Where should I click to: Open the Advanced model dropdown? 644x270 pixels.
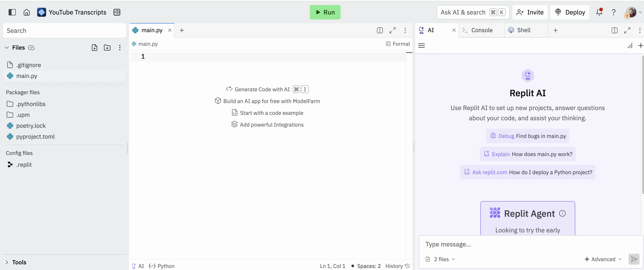pyautogui.click(x=603, y=259)
